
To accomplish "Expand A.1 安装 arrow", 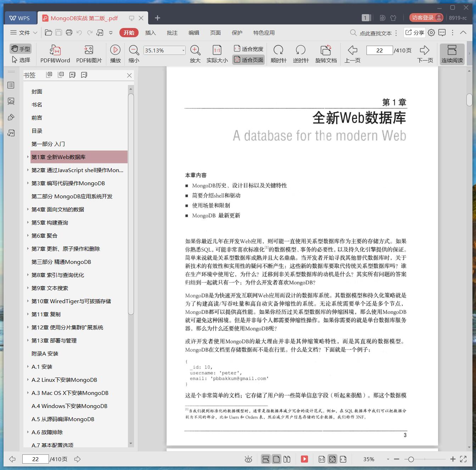I will click(x=28, y=367).
